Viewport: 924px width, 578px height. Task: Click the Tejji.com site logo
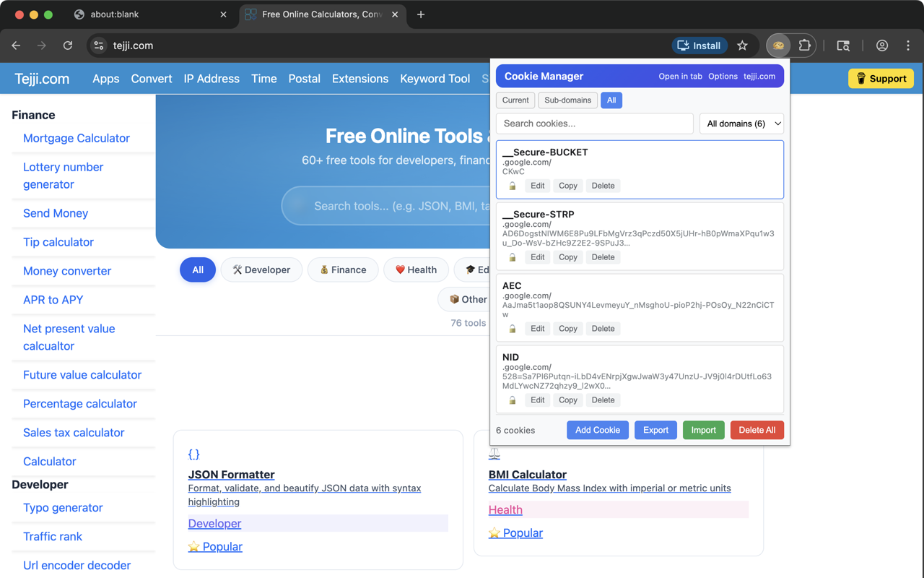pyautogui.click(x=43, y=79)
